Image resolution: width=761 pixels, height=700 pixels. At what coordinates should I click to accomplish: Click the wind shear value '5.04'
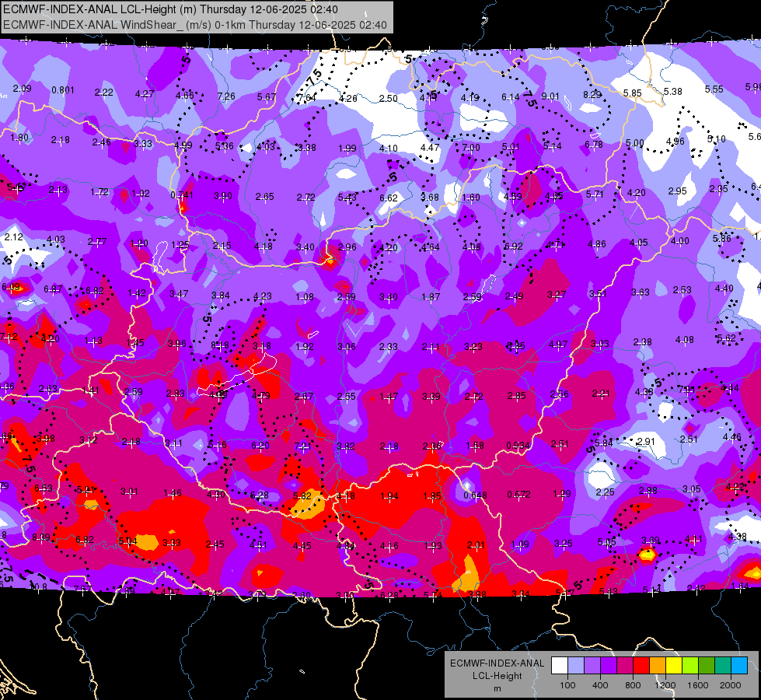(x=128, y=541)
